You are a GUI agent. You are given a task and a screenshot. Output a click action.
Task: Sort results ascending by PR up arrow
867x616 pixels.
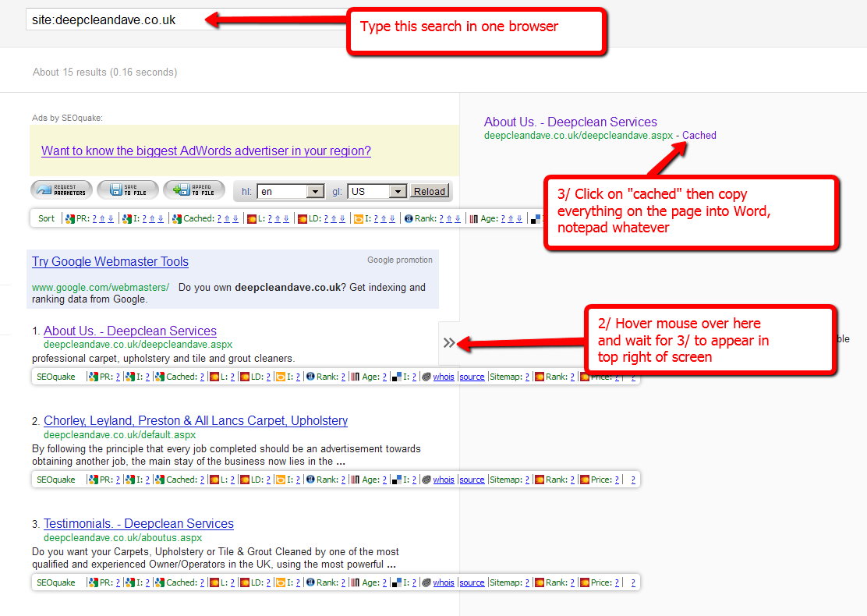point(102,219)
